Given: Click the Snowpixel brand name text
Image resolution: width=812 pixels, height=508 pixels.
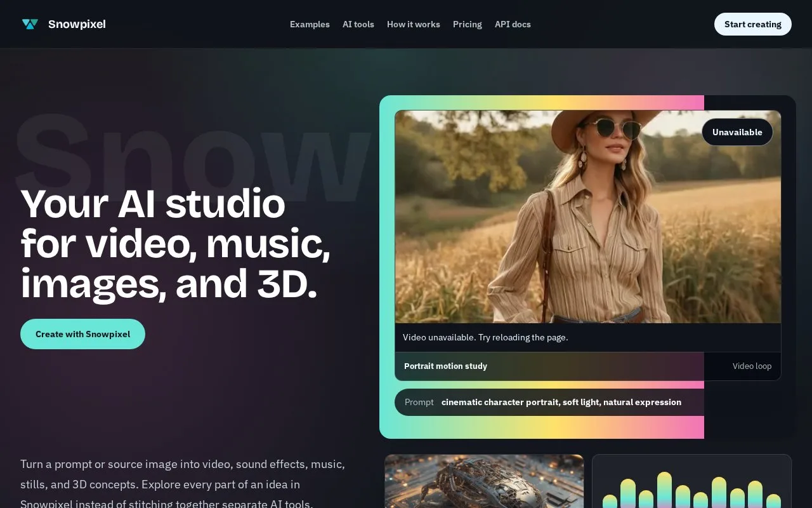Looking at the screenshot, I should click(x=77, y=24).
